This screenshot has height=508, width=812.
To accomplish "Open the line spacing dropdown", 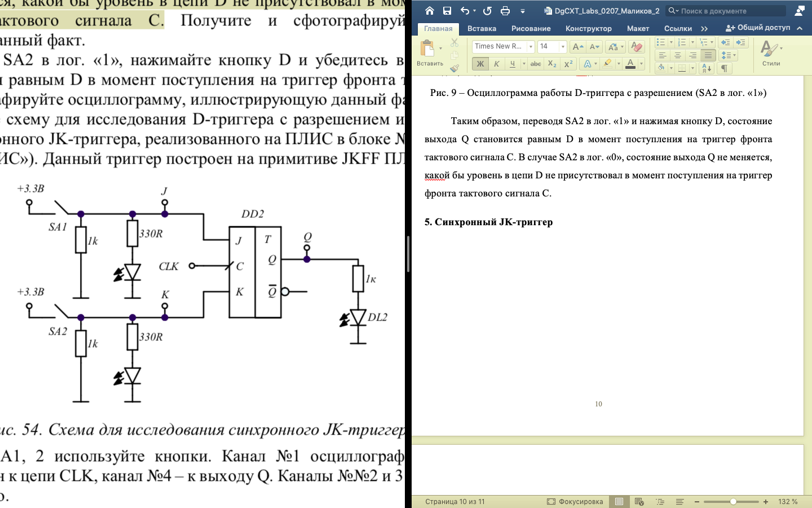I will [729, 55].
